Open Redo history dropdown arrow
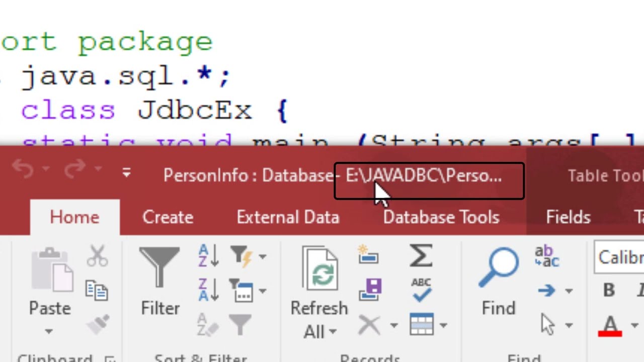 pos(98,169)
